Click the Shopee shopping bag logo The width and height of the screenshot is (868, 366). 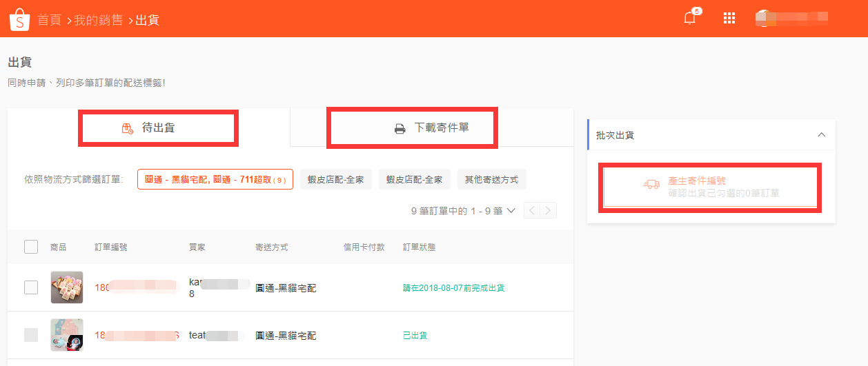click(x=19, y=19)
